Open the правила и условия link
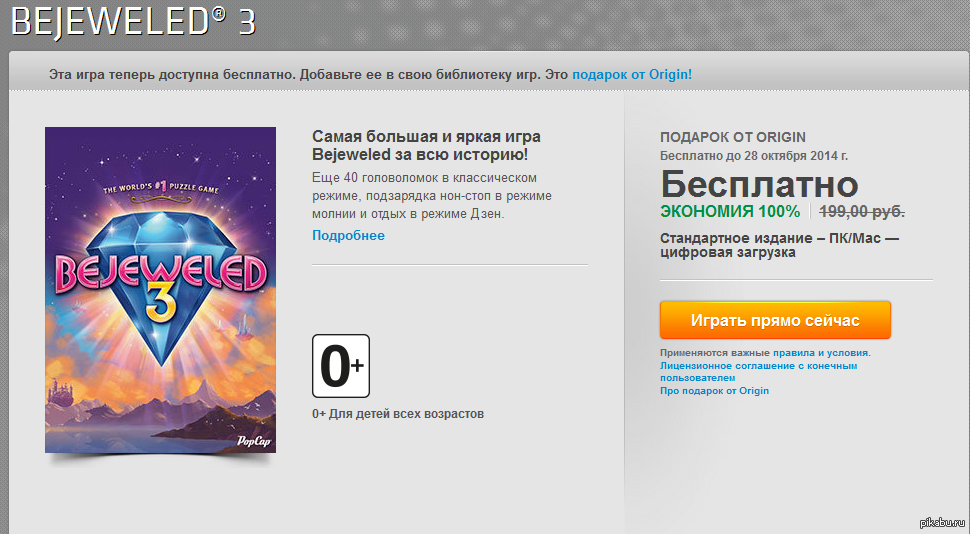Image resolution: width=970 pixels, height=534 pixels. [822, 353]
